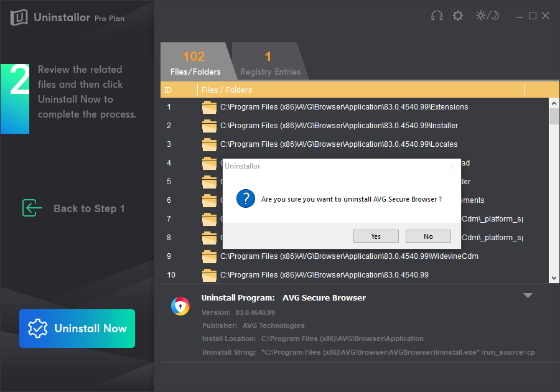The image size is (560, 392).
Task: Toggle light/dark theme icon
Action: click(x=487, y=16)
